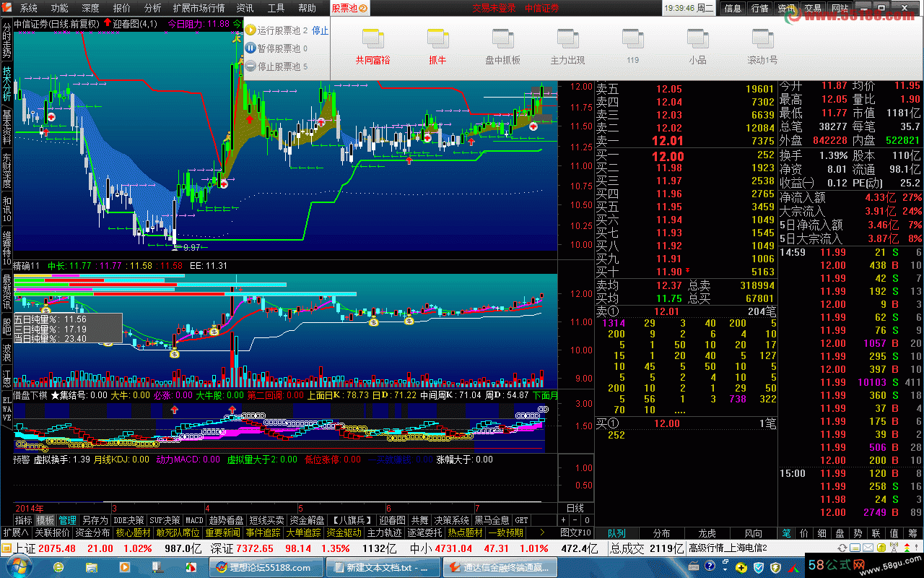Switch to the 龙虎 tab
This screenshot has width=924, height=578.
coord(707,533)
